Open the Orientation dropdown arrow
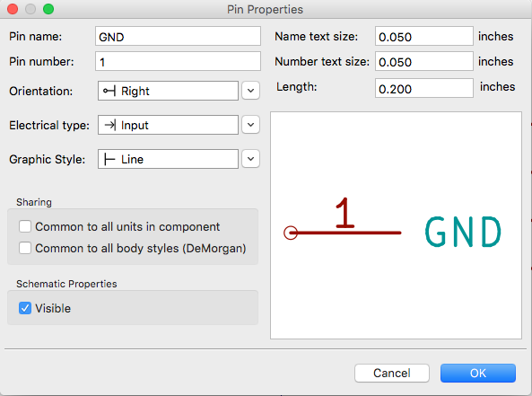This screenshot has width=532, height=396. point(250,91)
